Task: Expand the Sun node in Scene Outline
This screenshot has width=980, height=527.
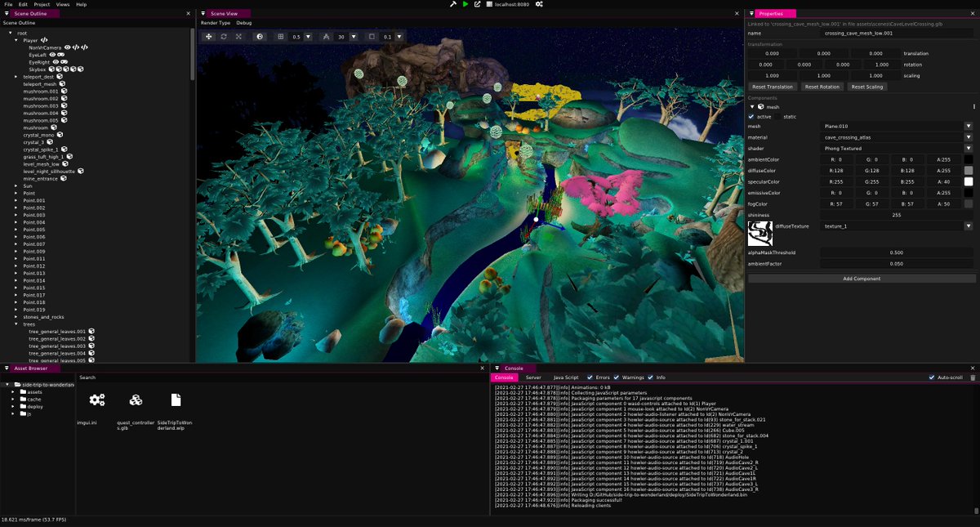Action: tap(16, 185)
